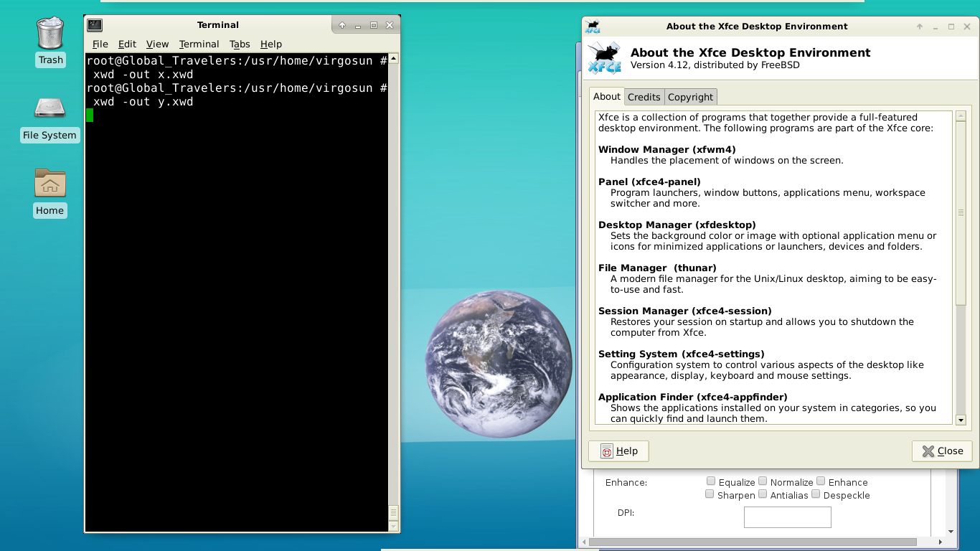The width and height of the screenshot is (980, 551).
Task: Open the Tabs menu in Terminal
Action: click(x=240, y=44)
